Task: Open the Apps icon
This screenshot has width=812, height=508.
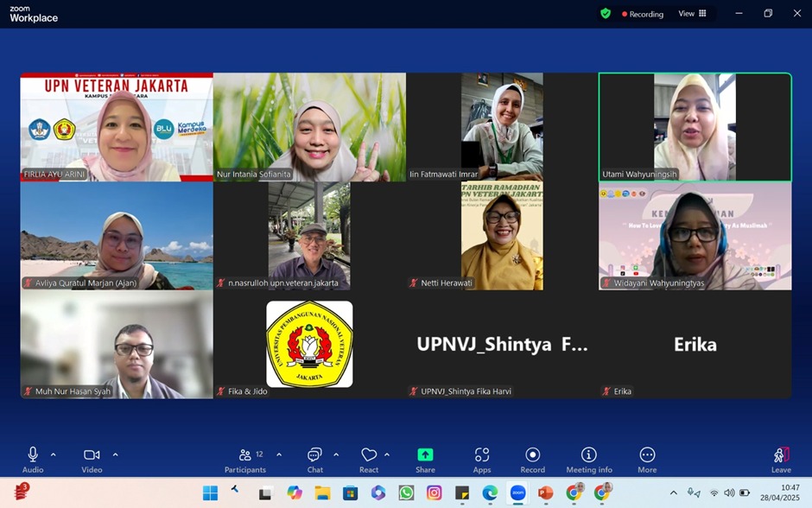Action: [482, 455]
